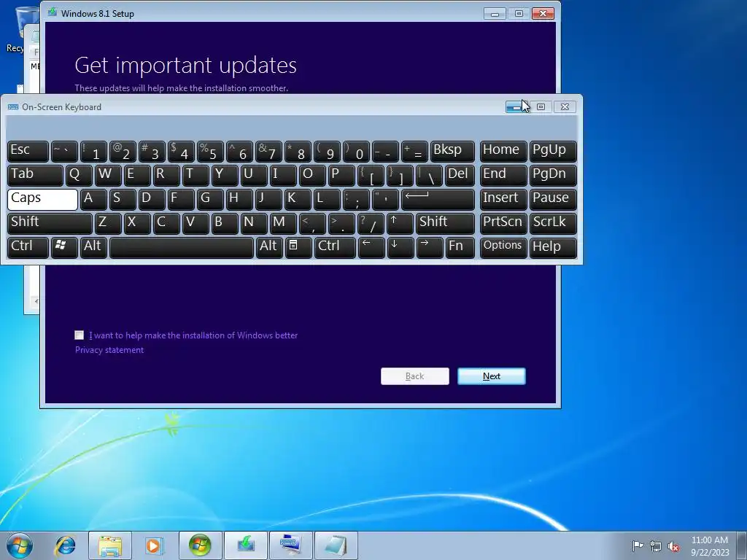This screenshot has width=747, height=560.
Task: Click Show desktop strip at taskbar end
Action: tap(743, 545)
